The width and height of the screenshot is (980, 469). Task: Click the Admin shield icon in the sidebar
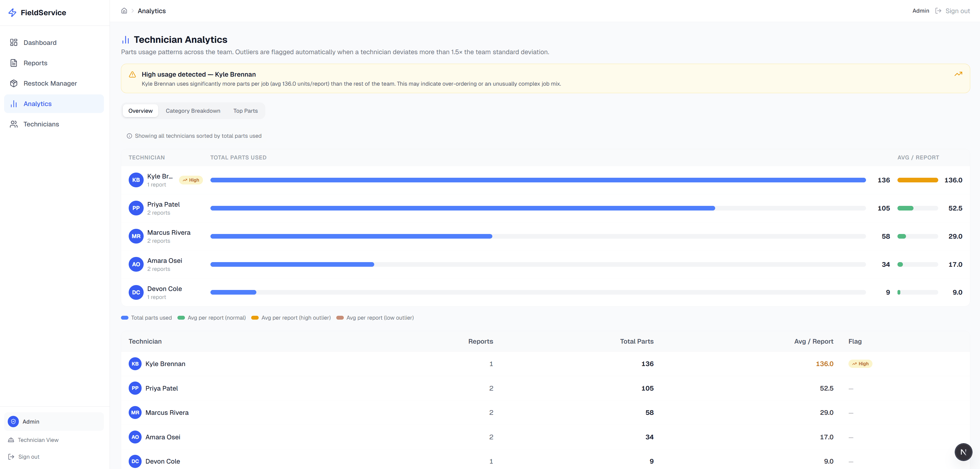tap(13, 422)
